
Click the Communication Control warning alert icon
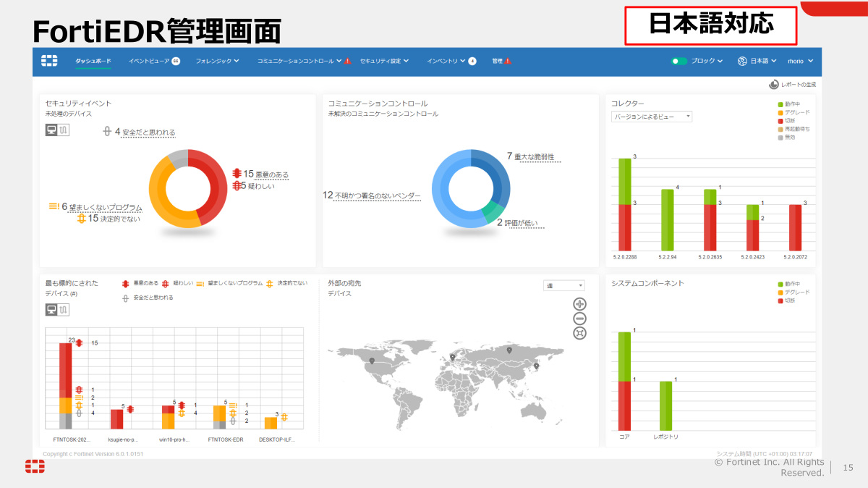tap(348, 62)
